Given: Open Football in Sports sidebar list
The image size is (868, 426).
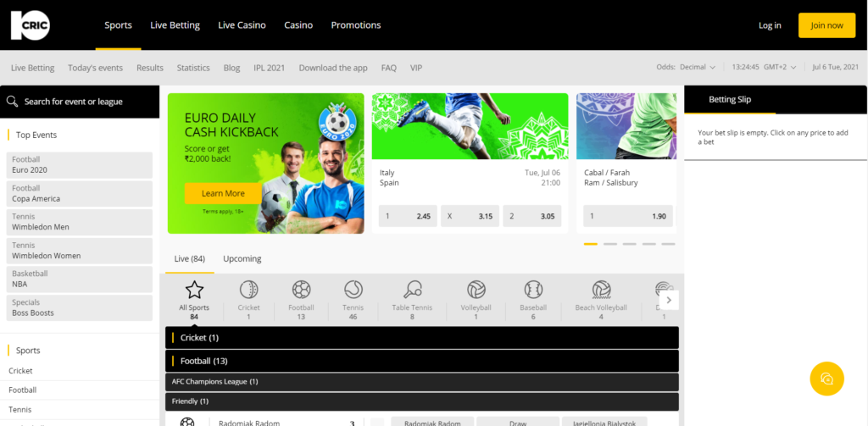Looking at the screenshot, I should (x=23, y=390).
